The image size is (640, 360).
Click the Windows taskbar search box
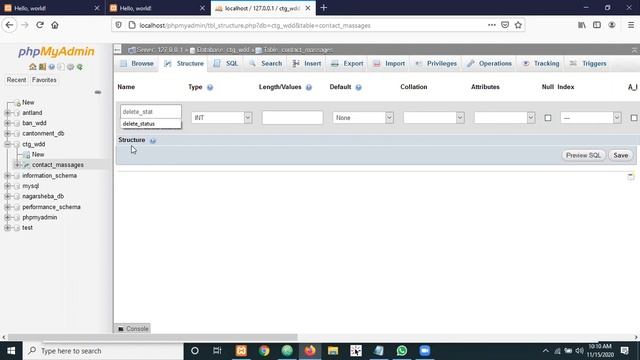[x=103, y=351]
